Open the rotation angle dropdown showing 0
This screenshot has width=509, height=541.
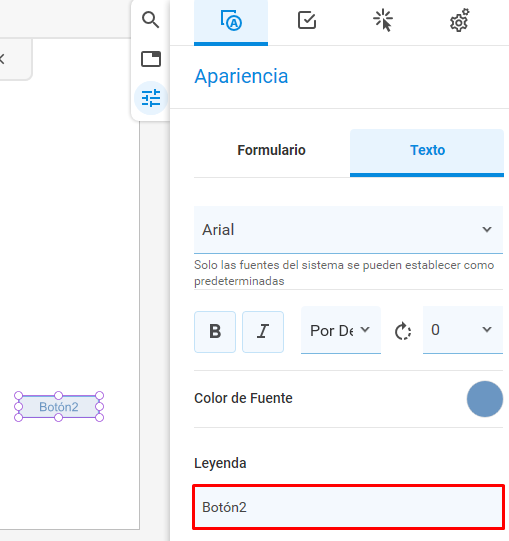pos(463,330)
